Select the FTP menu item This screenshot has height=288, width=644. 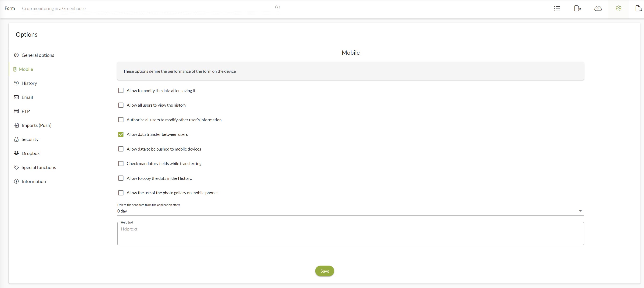click(x=25, y=111)
